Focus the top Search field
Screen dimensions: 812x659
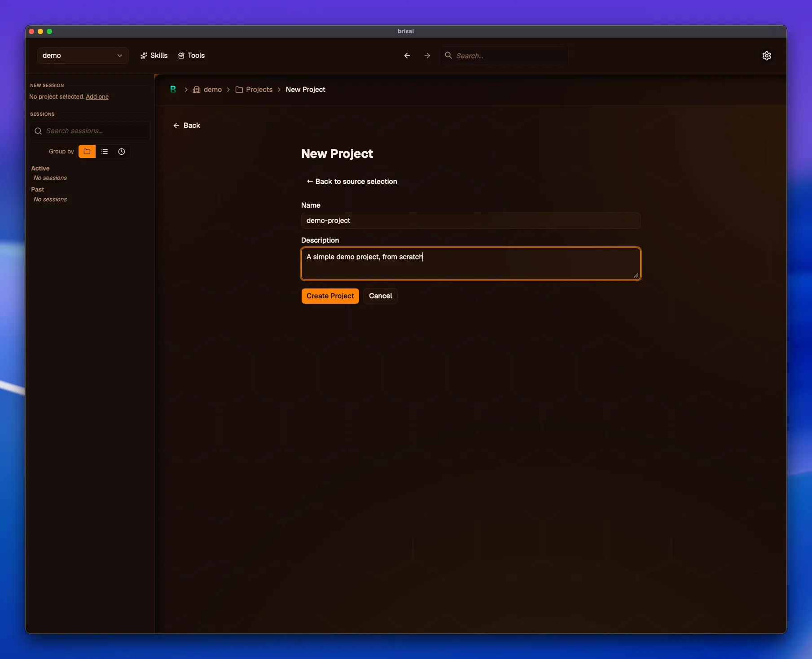pyautogui.click(x=504, y=56)
